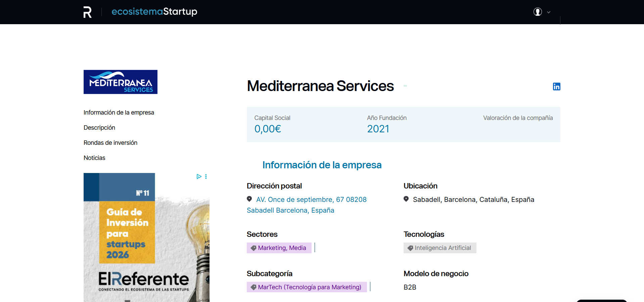The width and height of the screenshot is (644, 302).
Task: Open the AV. Once de septiembre address link
Action: [x=307, y=205]
